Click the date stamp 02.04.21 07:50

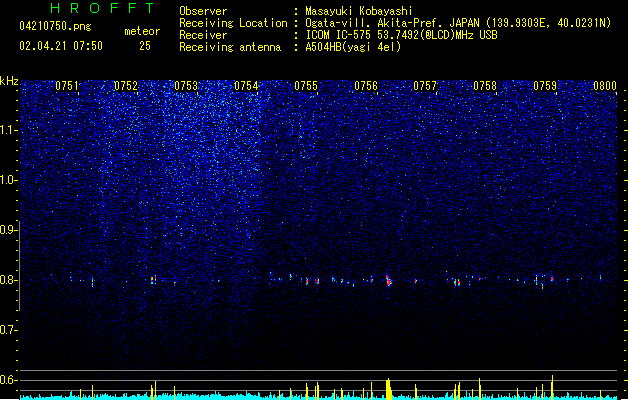click(x=61, y=46)
